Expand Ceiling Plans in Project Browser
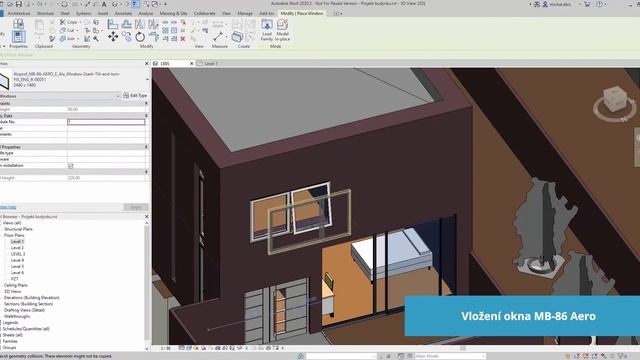640x360 pixels. [16, 285]
